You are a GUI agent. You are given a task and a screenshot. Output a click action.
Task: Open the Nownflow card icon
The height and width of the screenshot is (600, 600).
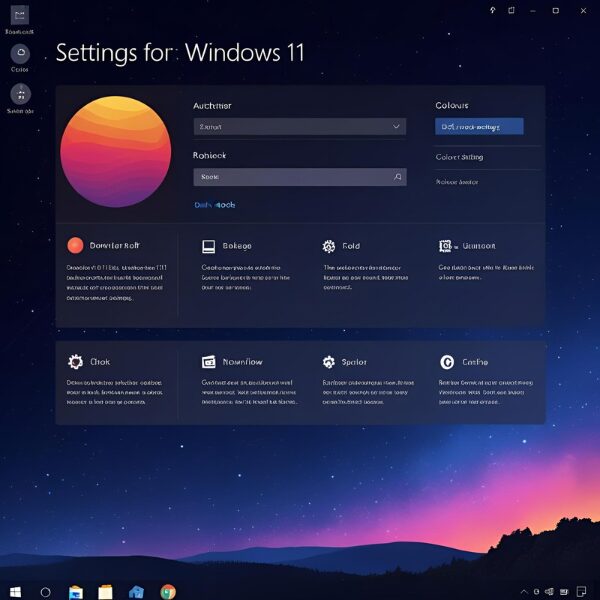pos(209,362)
